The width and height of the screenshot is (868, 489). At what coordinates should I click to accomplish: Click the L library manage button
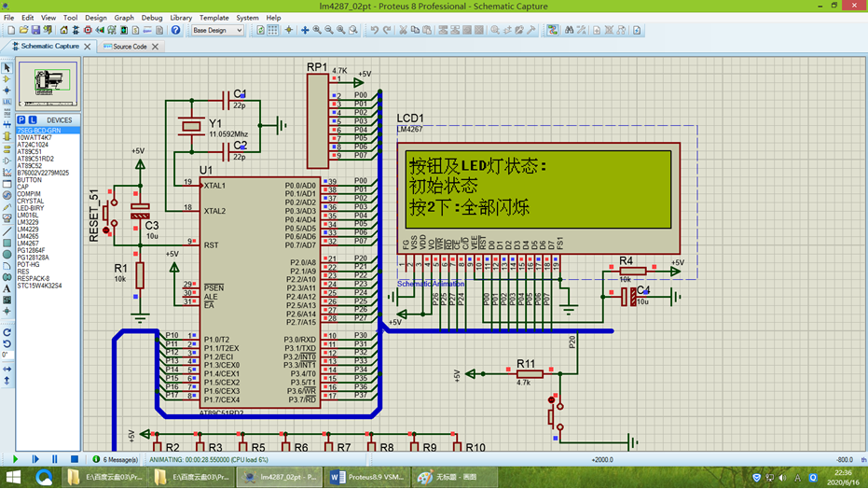click(33, 119)
